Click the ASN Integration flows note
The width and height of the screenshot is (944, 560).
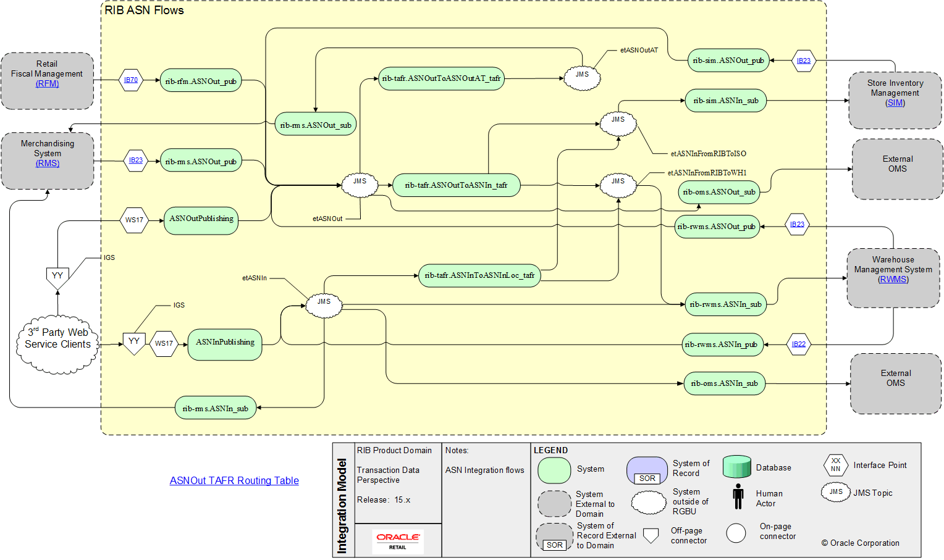[x=485, y=470]
